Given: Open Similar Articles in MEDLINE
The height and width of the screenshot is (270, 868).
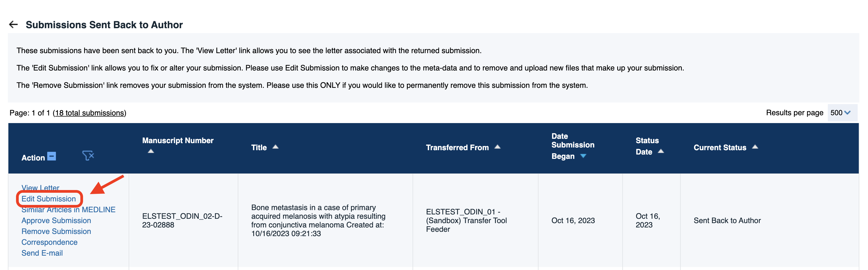Looking at the screenshot, I should tap(68, 210).
